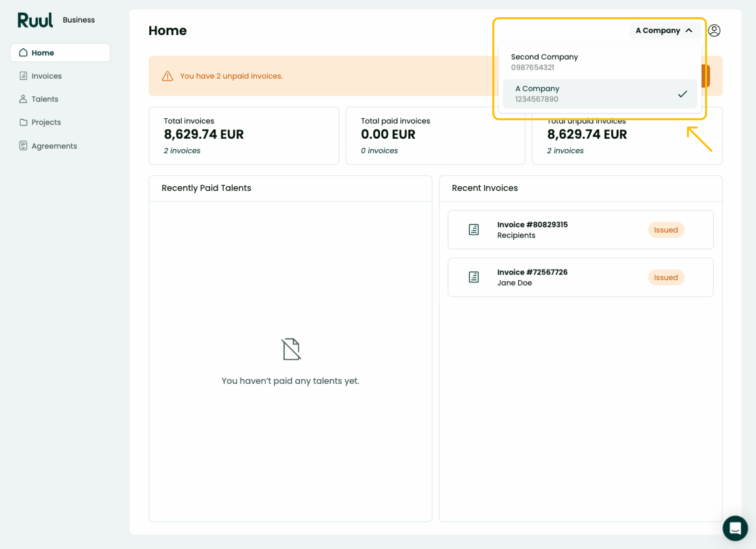The height and width of the screenshot is (549, 756).
Task: Click the receipt icon of Invoice #72567726
Action: click(474, 277)
